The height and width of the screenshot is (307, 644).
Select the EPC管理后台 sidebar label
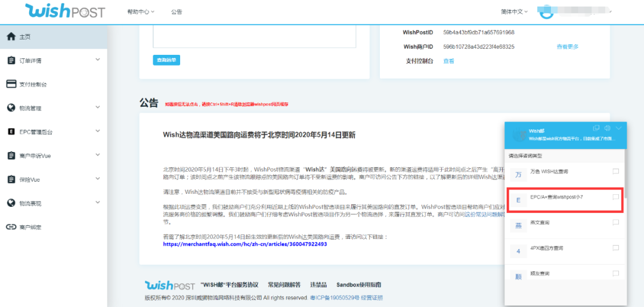point(36,132)
